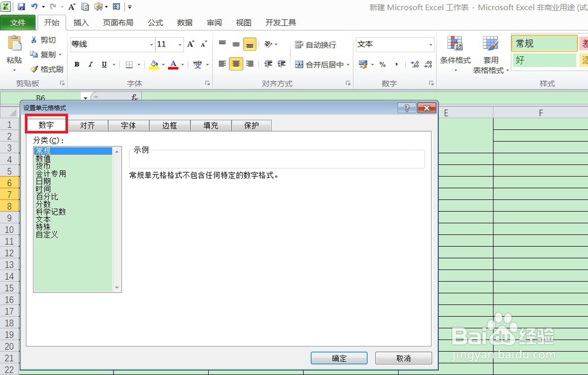
Task: Select bottom vertical alignment
Action: tap(250, 44)
